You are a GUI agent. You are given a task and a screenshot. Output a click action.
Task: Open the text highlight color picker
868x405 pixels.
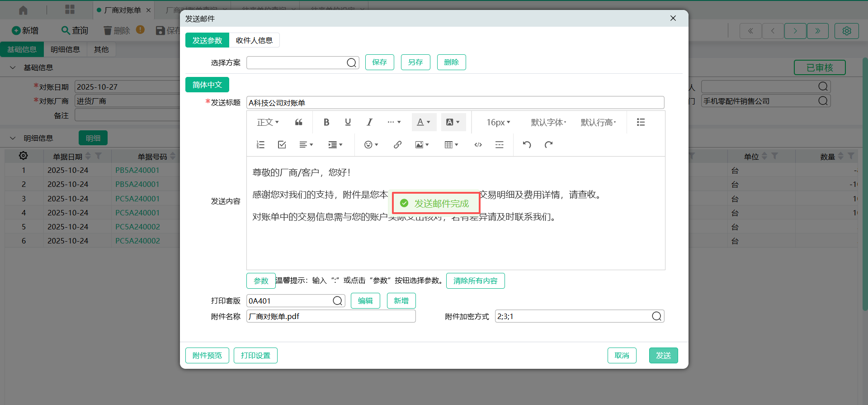(x=453, y=122)
